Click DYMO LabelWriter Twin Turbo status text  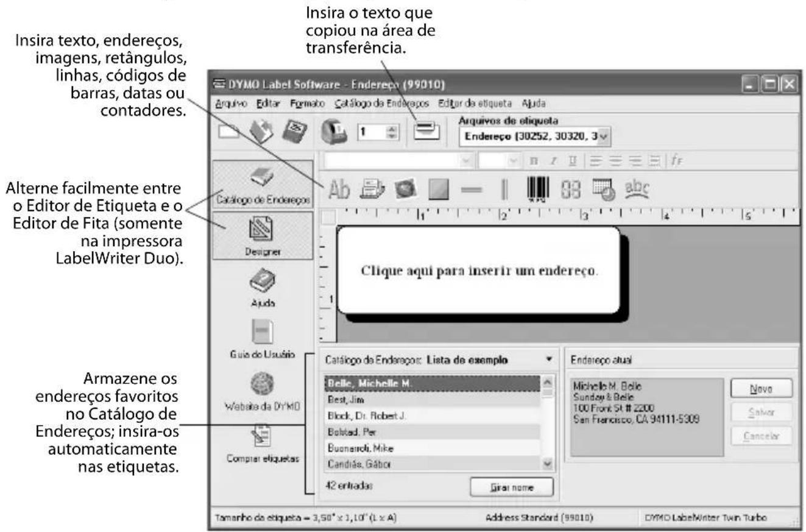click(x=706, y=517)
